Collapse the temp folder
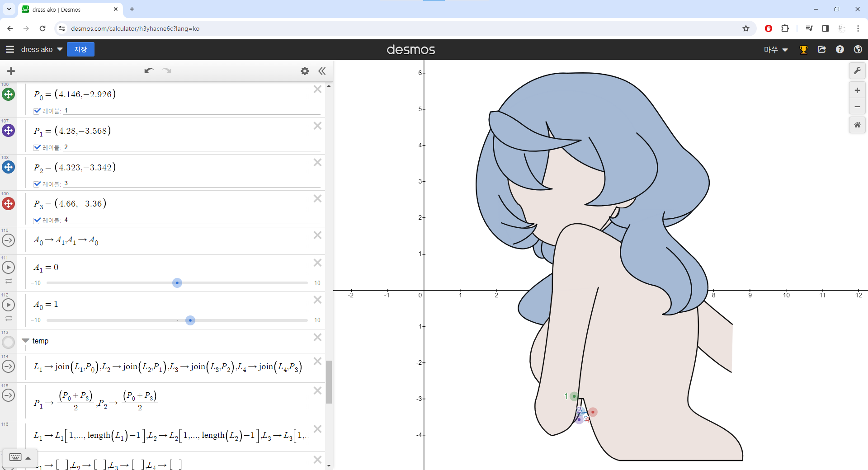 coord(25,341)
